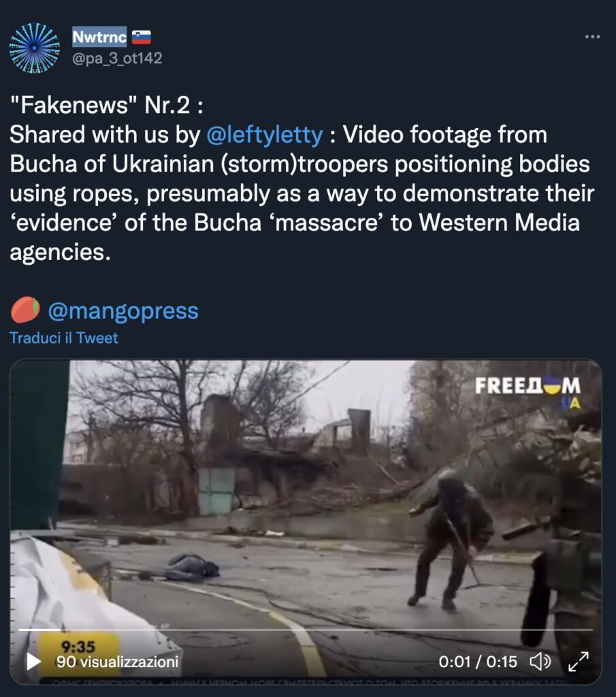
Task: Click the 9:35 clock overlay in video
Action: coord(78,646)
